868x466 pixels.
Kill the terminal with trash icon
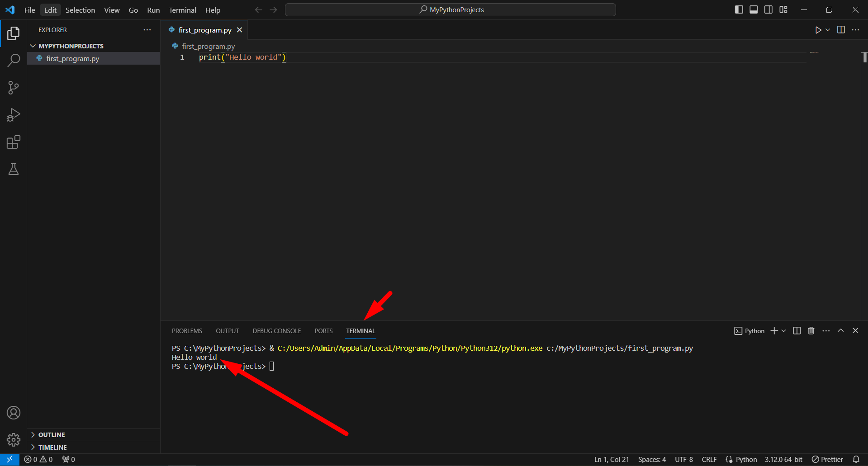(811, 330)
